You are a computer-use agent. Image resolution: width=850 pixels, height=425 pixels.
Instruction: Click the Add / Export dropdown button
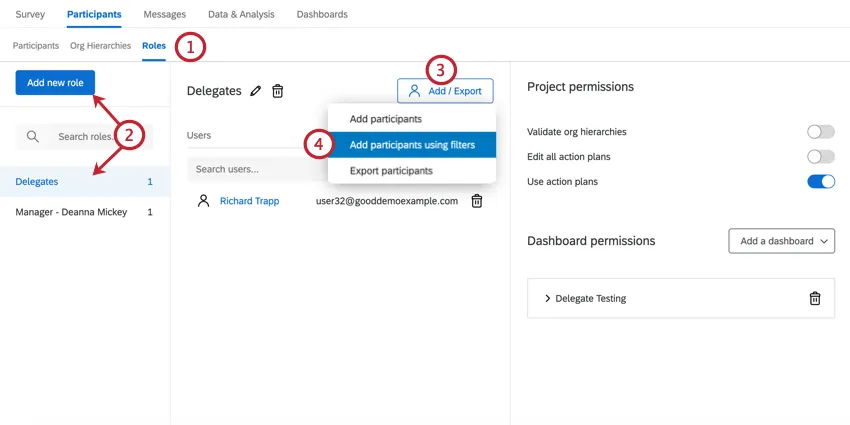coord(445,91)
